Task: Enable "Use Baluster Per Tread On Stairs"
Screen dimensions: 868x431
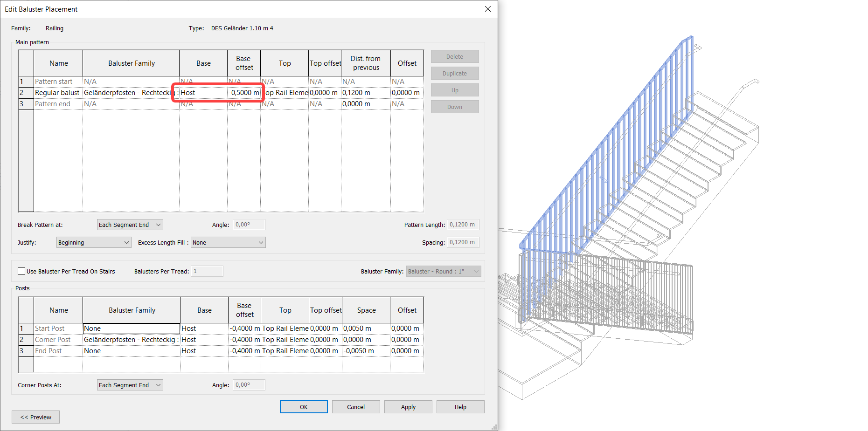Action: pos(21,271)
